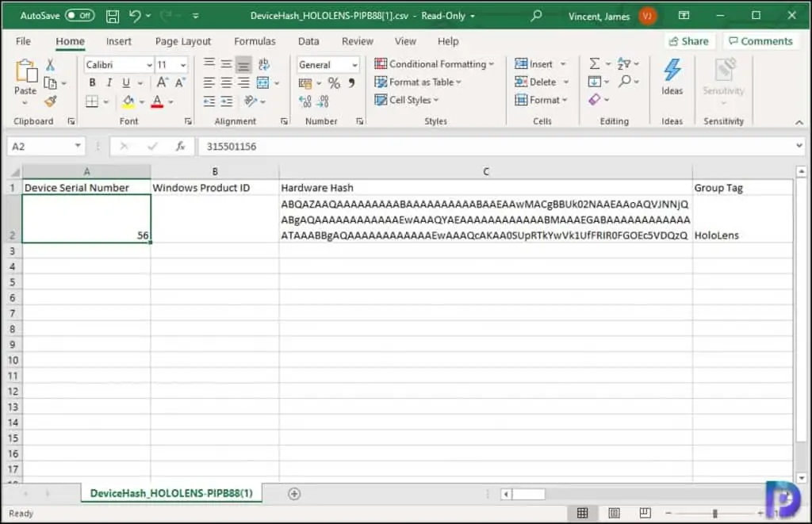812x524 pixels.
Task: Add a new sheet with plus icon
Action: pos(294,493)
